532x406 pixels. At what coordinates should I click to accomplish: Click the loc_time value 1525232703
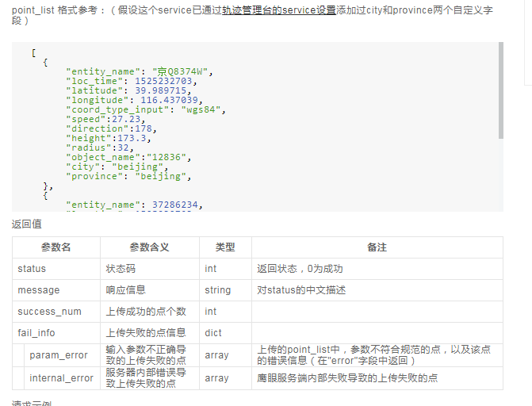(163, 81)
